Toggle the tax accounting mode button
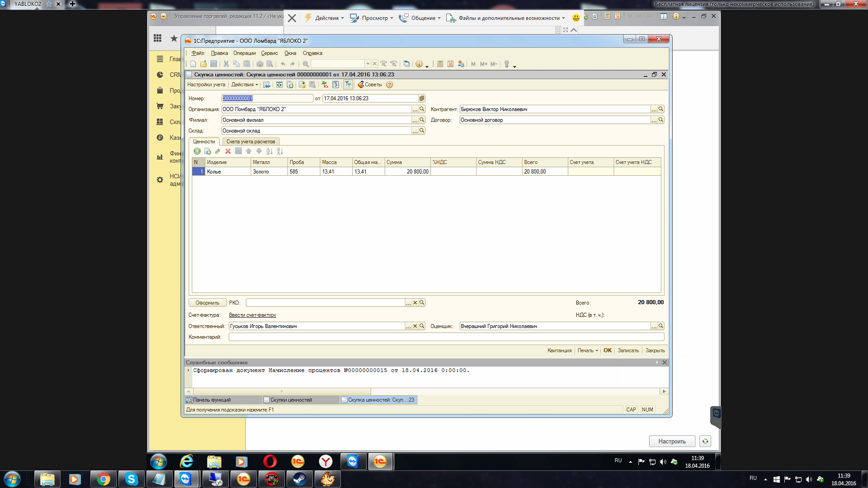 click(x=348, y=84)
